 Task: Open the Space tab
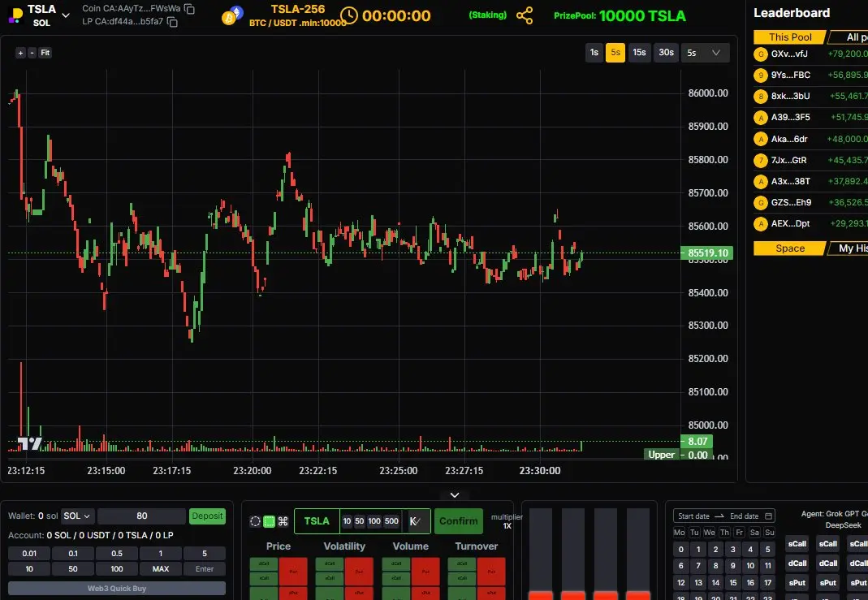tap(790, 248)
